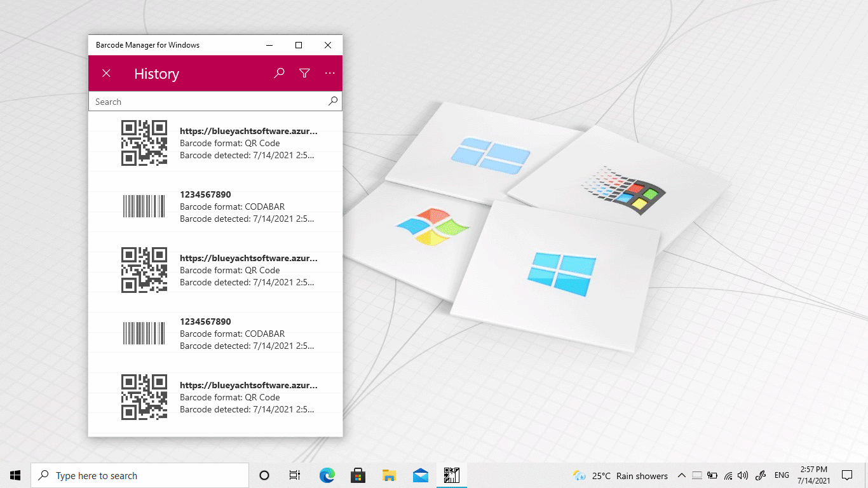Click the search magnifier icon in History header
The width and height of the screenshot is (868, 488).
point(279,73)
